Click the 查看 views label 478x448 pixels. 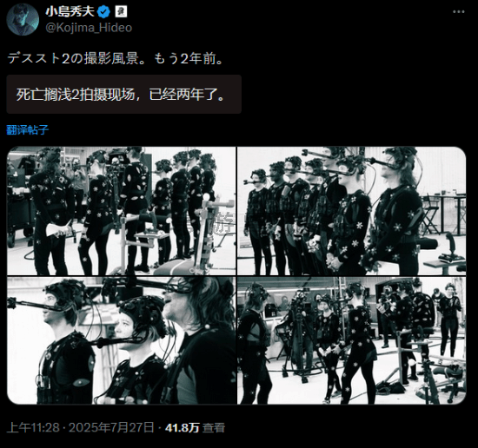[214, 427]
